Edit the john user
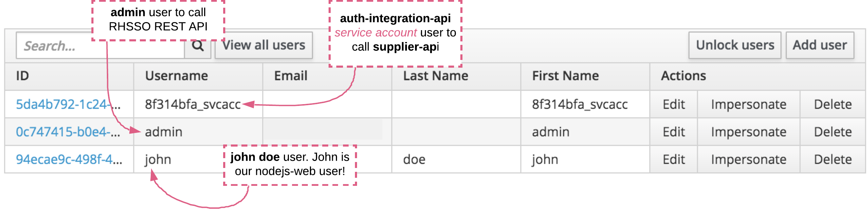 coord(673,160)
